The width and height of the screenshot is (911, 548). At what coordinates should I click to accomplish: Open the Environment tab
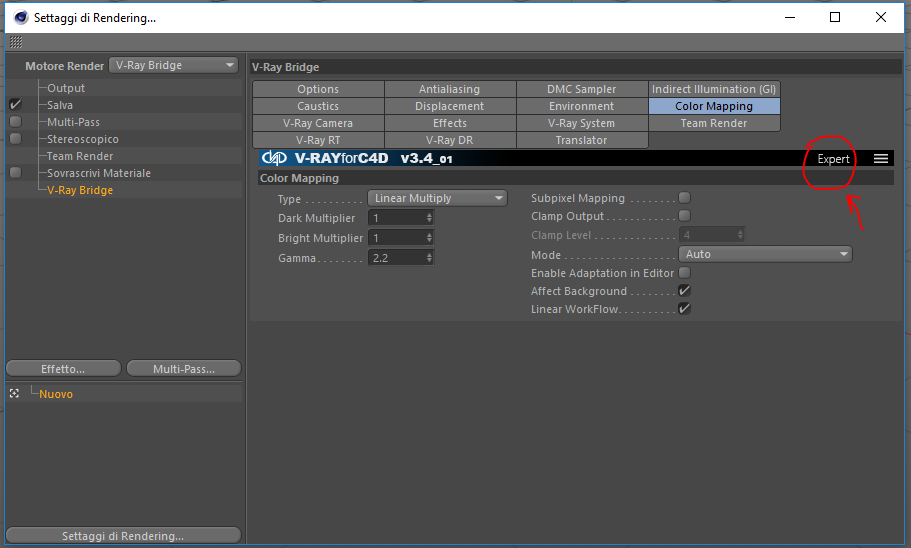coord(582,106)
